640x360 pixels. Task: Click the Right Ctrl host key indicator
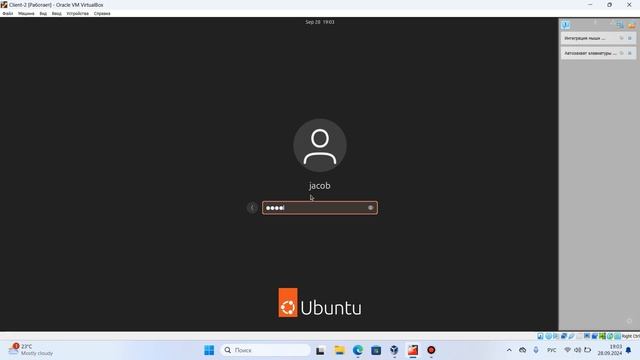point(630,336)
